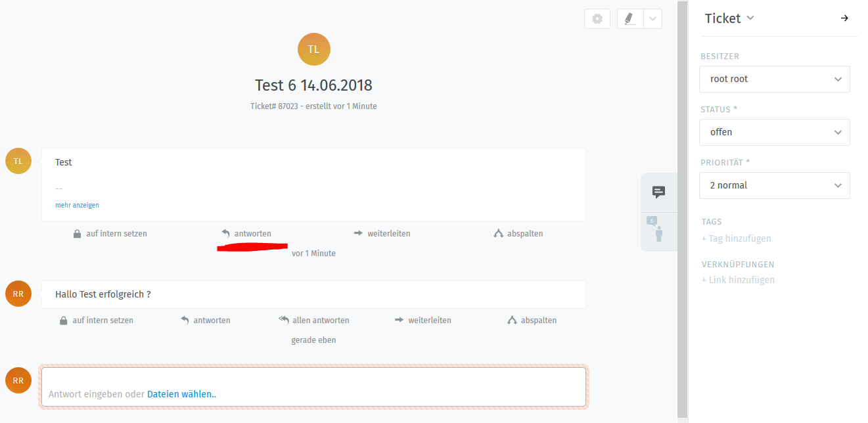Click the split icon under 'Hallo Test erfolgreich ?'

(x=512, y=321)
